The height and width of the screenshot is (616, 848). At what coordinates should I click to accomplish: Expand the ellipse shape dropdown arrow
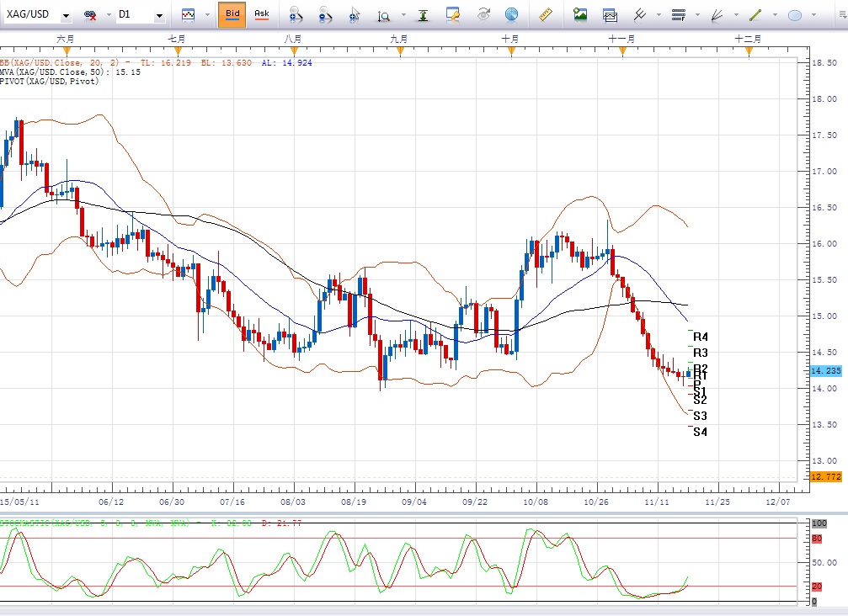814,15
